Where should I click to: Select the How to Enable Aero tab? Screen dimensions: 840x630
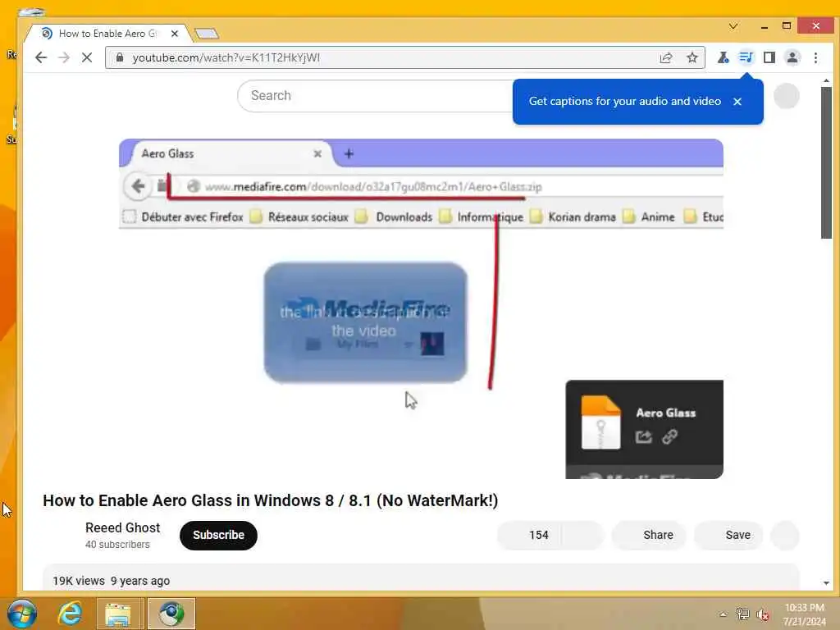(107, 33)
